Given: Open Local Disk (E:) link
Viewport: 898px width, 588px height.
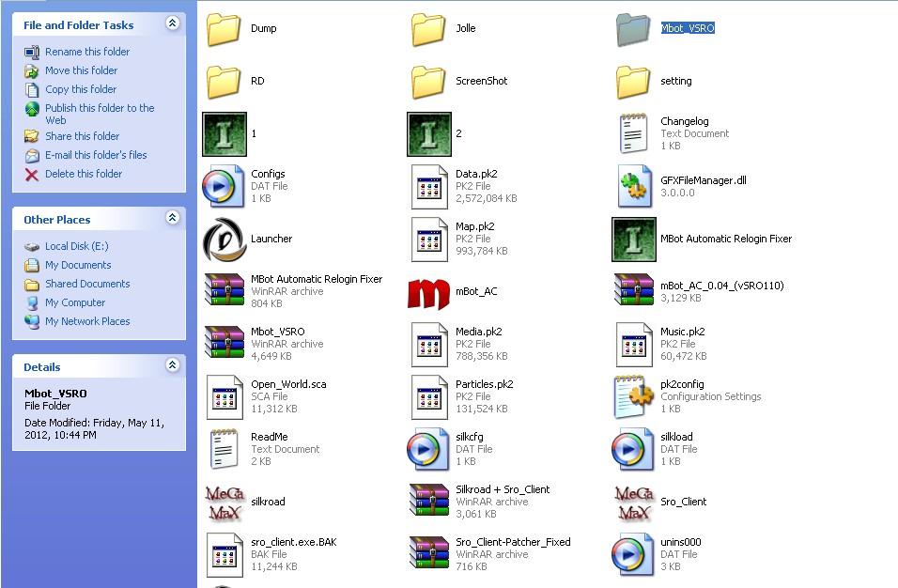Looking at the screenshot, I should click(x=76, y=246).
